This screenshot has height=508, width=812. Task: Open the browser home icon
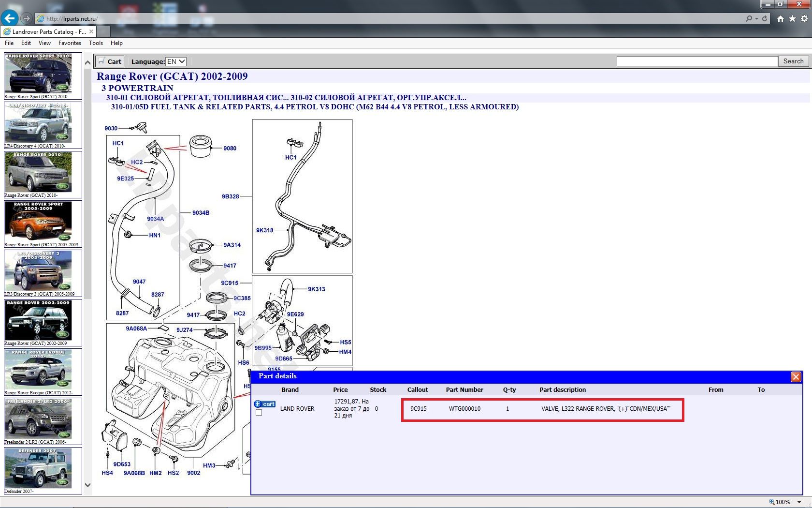(x=781, y=18)
